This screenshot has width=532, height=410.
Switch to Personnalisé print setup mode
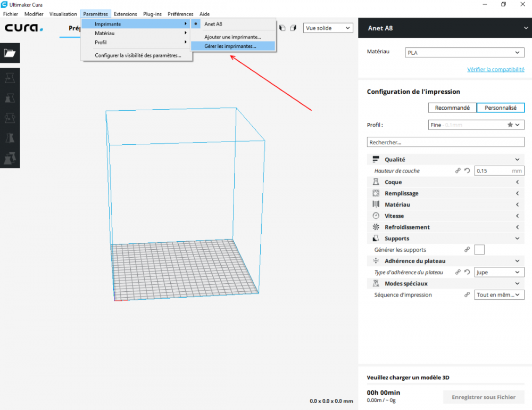501,108
